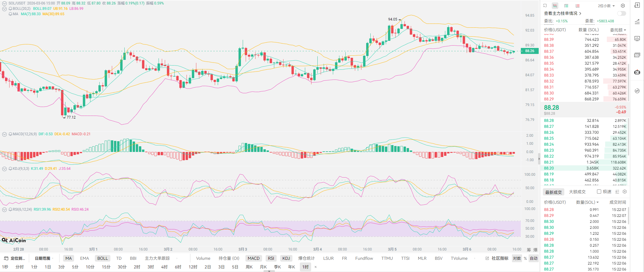Toggle the 对数 log scale button
The height and width of the screenshot is (272, 644).
(517, 258)
